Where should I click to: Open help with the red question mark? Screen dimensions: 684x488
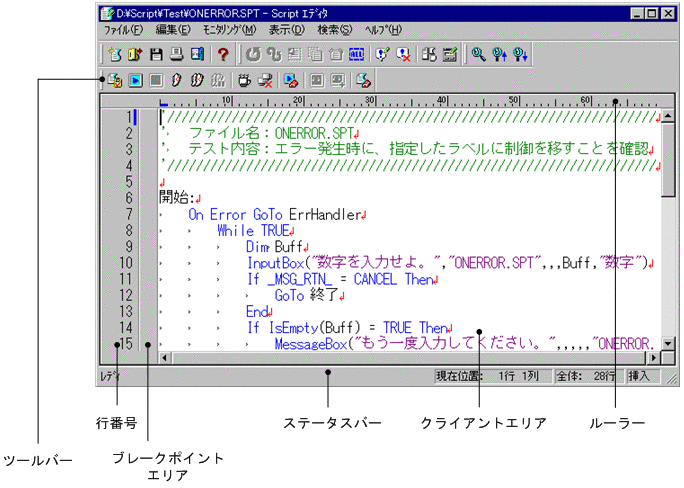coord(223,55)
